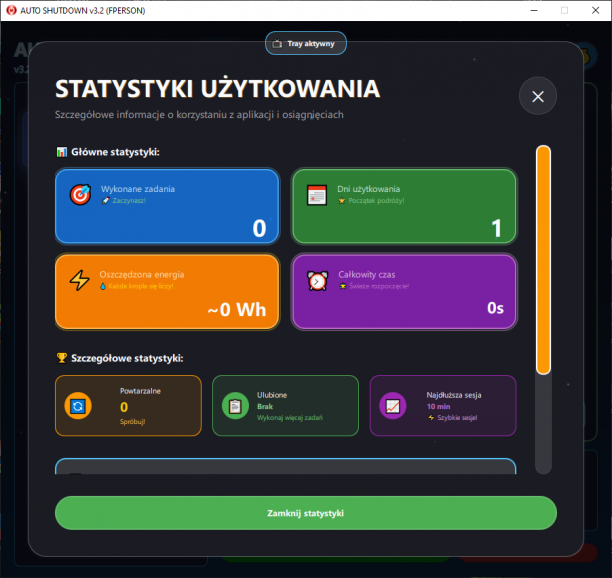Close the statistics dialog with X button
Image resolution: width=612 pixels, height=578 pixels.
pos(537,96)
